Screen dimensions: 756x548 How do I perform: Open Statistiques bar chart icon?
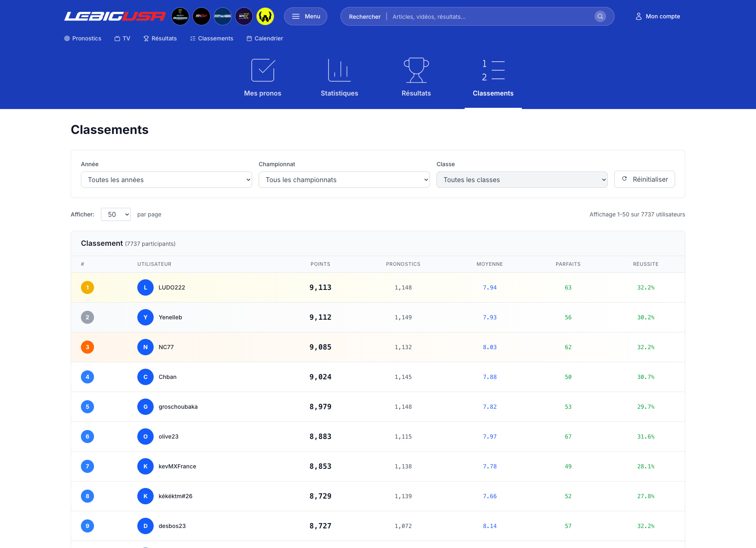coord(339,70)
